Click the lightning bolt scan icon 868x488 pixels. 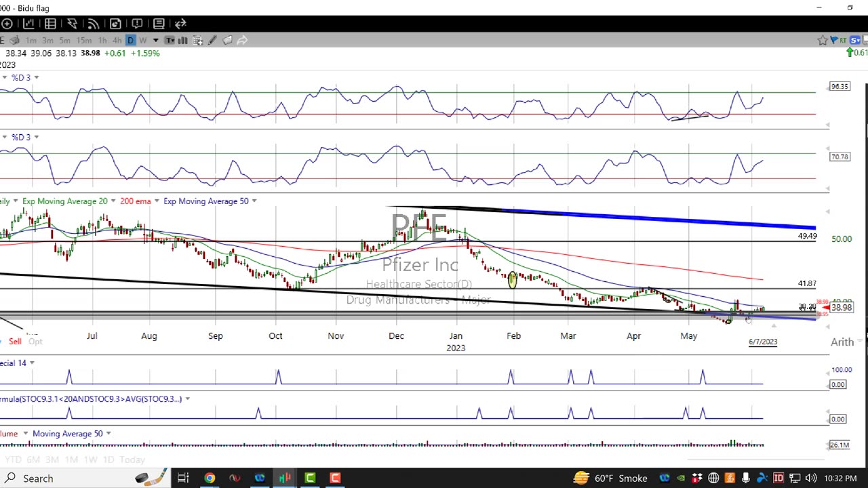72,24
